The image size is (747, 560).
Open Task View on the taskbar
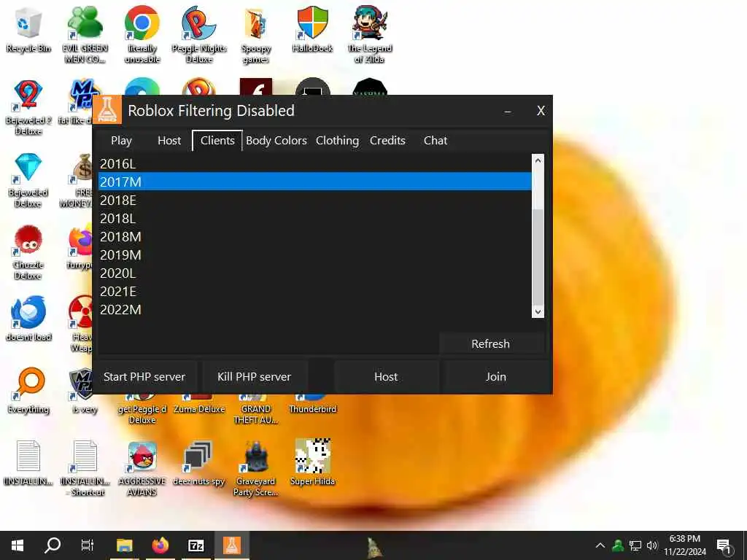88,545
